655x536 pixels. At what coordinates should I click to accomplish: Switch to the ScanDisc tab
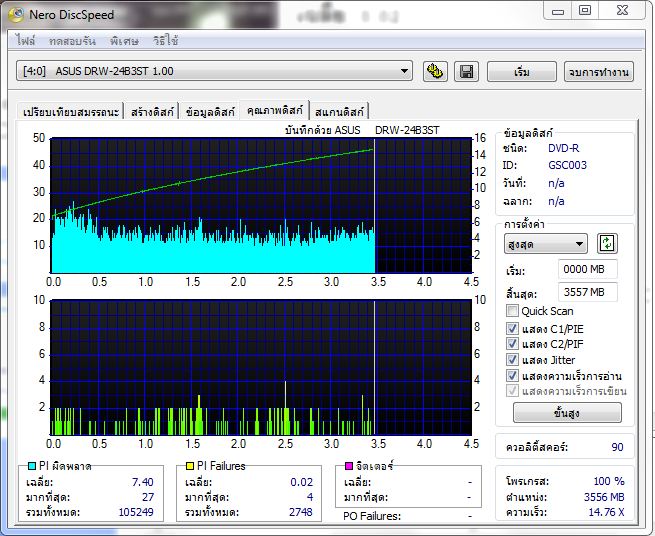click(x=339, y=112)
